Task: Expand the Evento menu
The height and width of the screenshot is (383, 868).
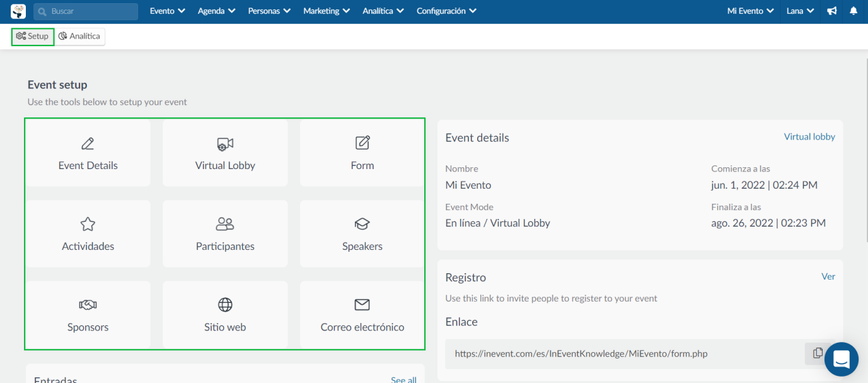Action: coord(168,11)
